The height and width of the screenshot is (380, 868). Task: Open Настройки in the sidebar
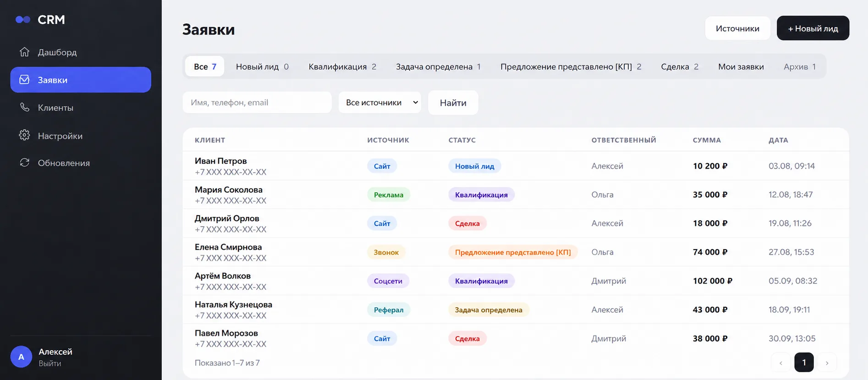[81, 136]
